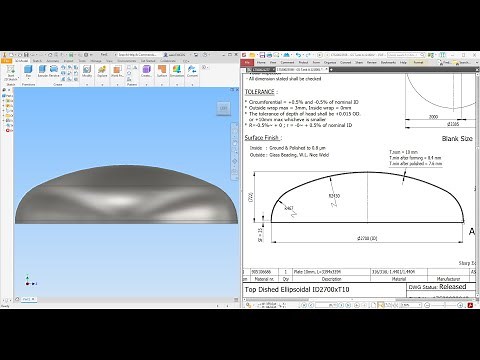Open Comment tab in PDF viewer
Image resolution: width=480 pixels, height=360 pixels.
tap(287, 62)
